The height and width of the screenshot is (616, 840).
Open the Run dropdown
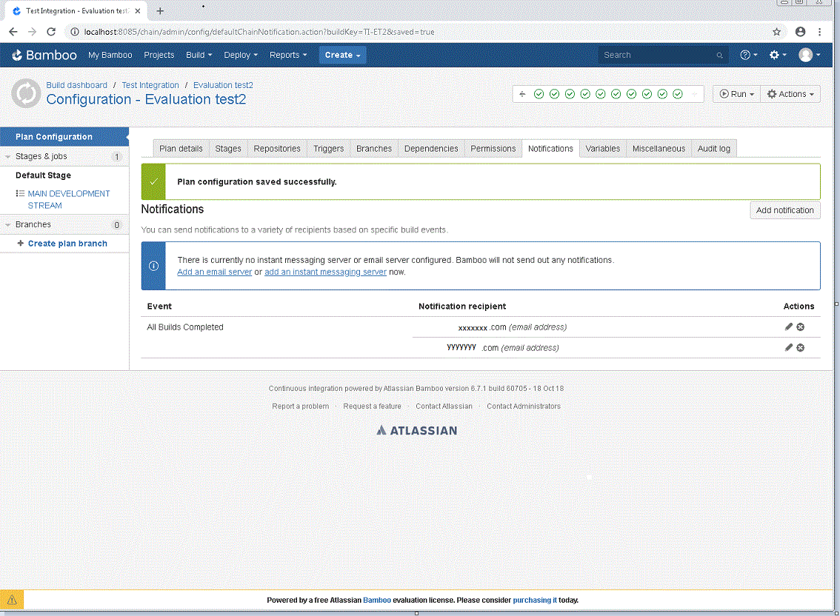[x=736, y=94]
